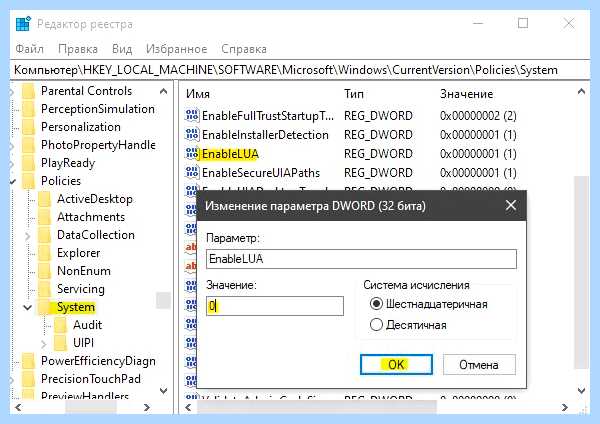Click the EnableFullTrustStartupT... DWORD icon

(x=192, y=115)
